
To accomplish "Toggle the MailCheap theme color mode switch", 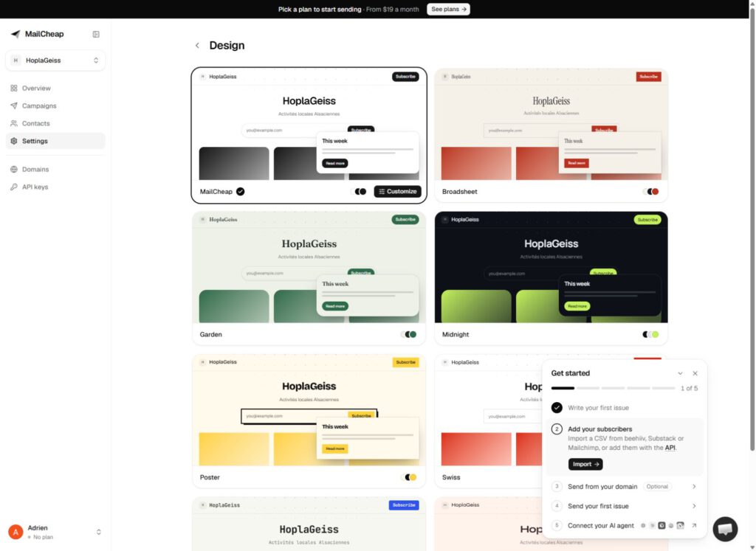I will point(360,191).
